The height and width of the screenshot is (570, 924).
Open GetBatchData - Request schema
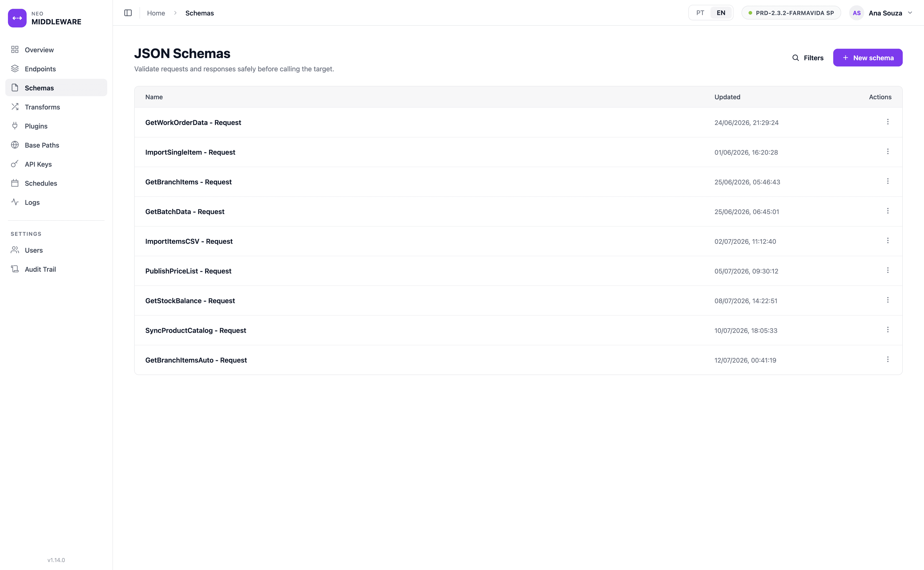185,211
